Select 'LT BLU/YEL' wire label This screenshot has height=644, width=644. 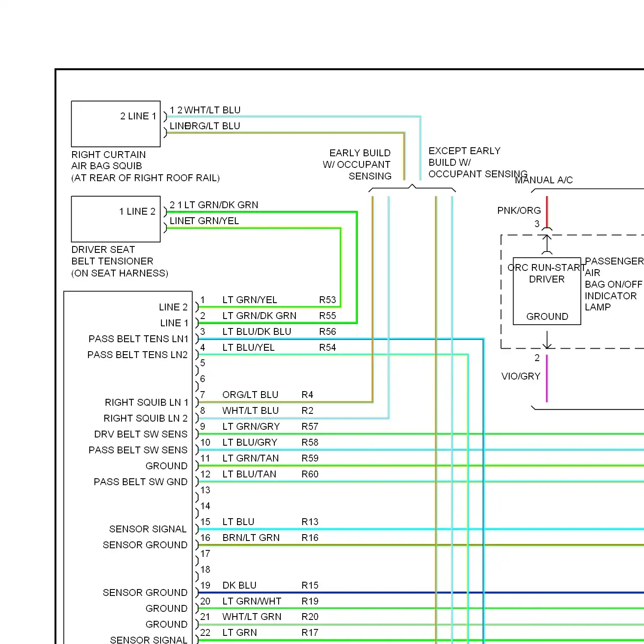[249, 347]
